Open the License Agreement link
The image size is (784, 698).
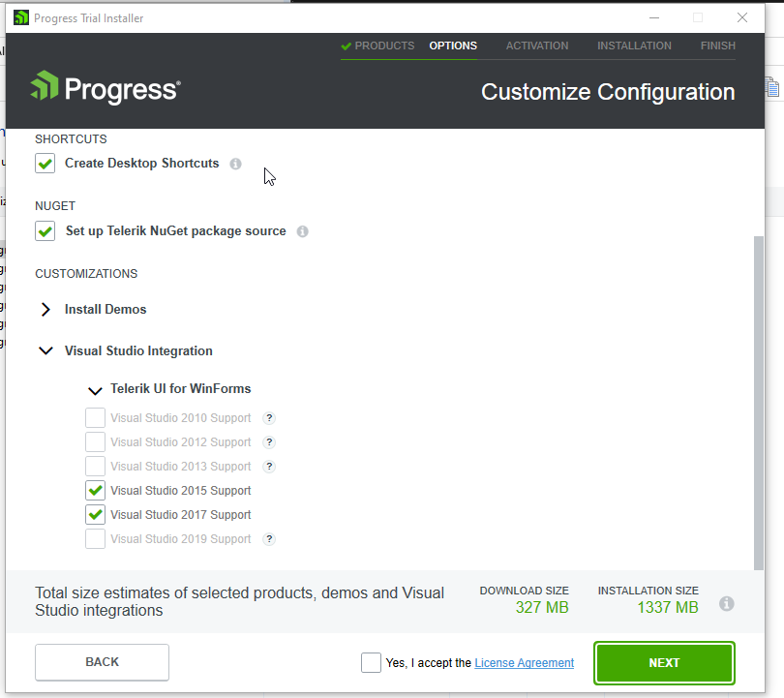pyautogui.click(x=524, y=663)
